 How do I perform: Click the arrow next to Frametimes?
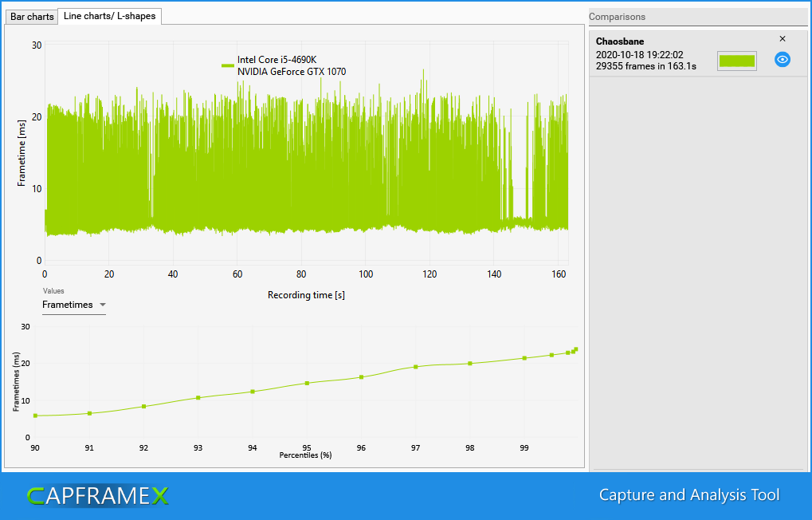[x=102, y=305]
